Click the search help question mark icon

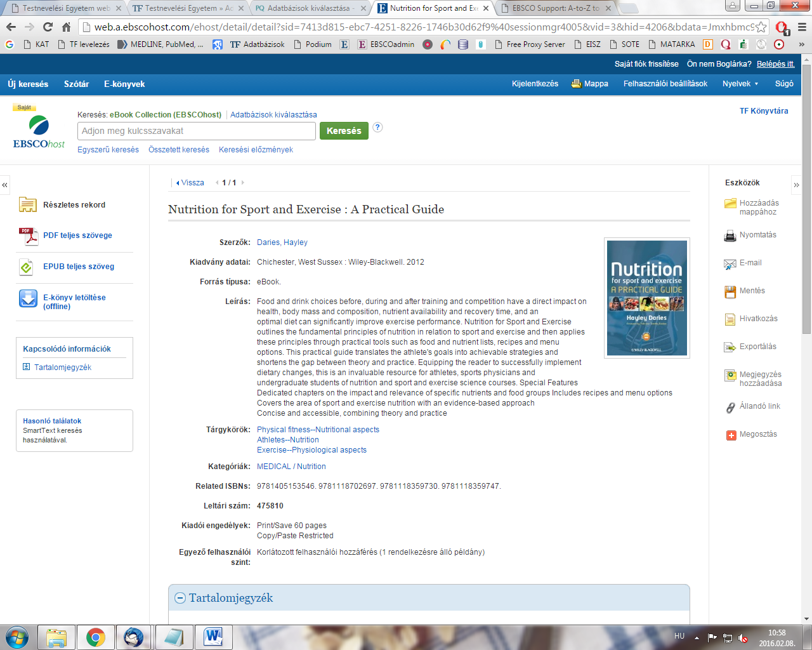(x=377, y=127)
